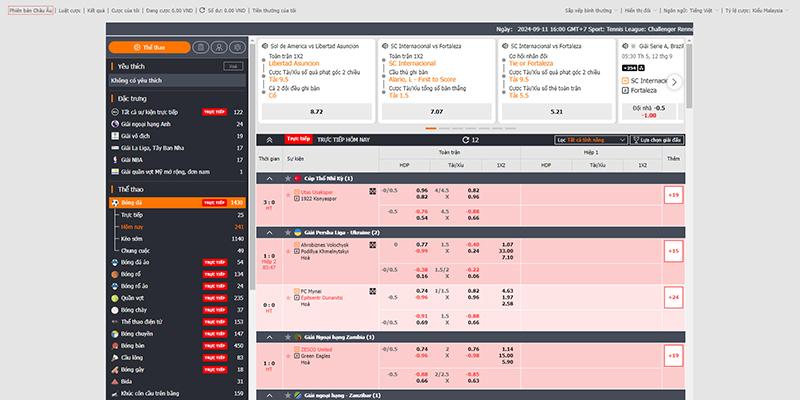The width and height of the screenshot is (800, 400).
Task: Click the Bóng đá soccer ball icon
Action: point(115,203)
